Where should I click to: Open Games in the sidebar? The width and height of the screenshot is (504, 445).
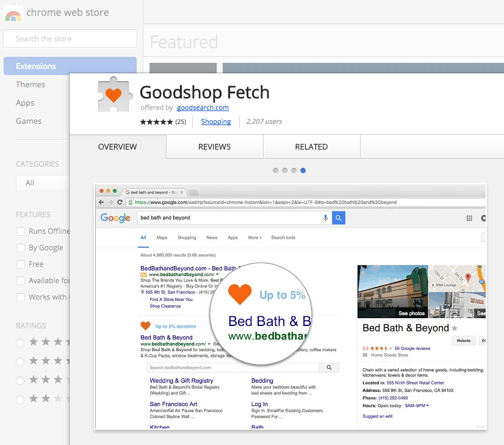click(29, 121)
